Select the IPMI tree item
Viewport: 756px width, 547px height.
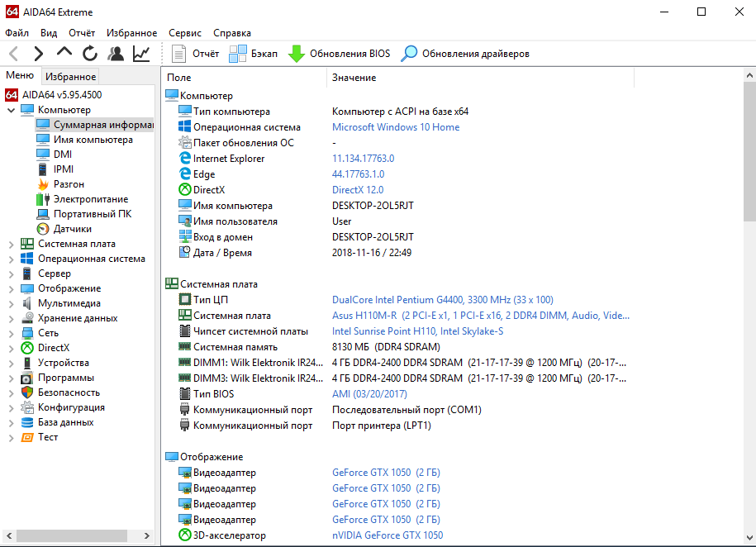(55, 169)
